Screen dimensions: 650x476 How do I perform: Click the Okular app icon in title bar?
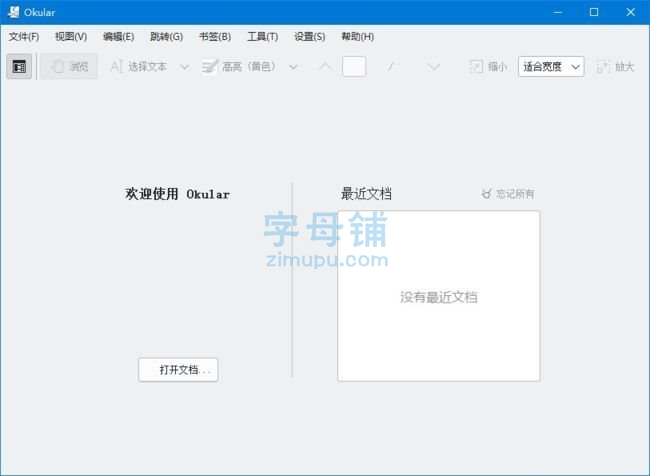click(13, 12)
